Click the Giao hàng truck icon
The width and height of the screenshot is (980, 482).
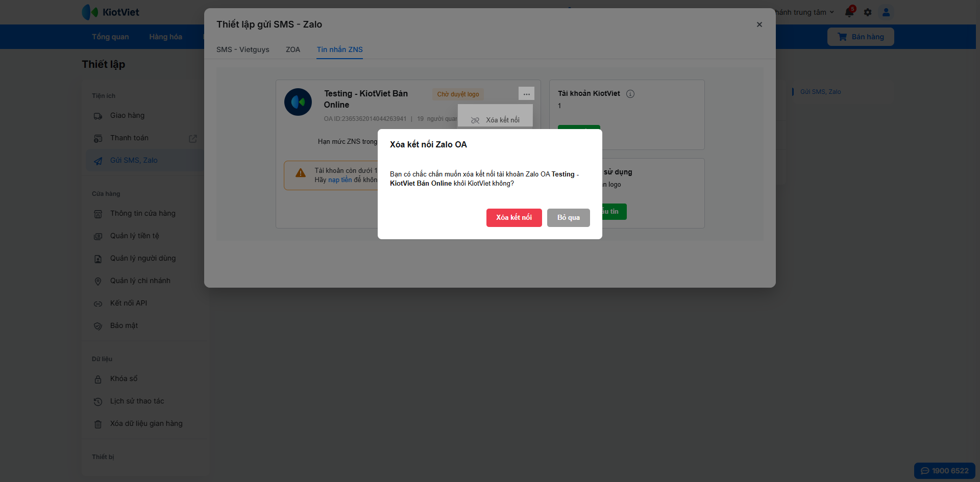click(x=98, y=116)
